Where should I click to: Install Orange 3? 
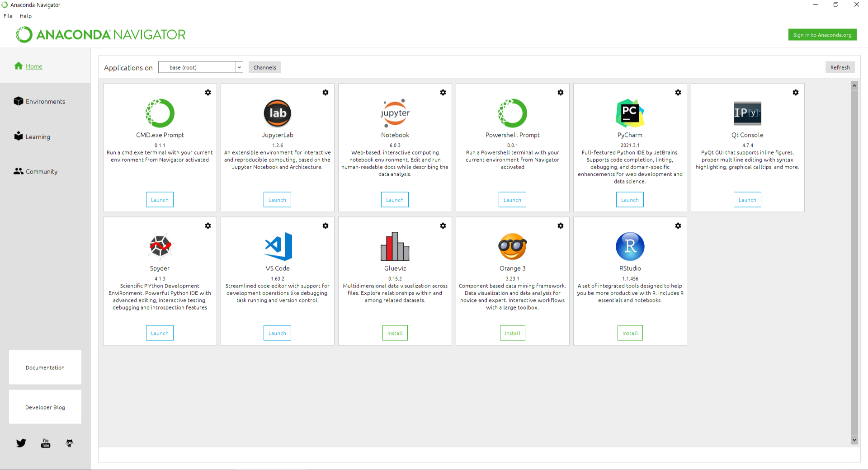(x=513, y=333)
